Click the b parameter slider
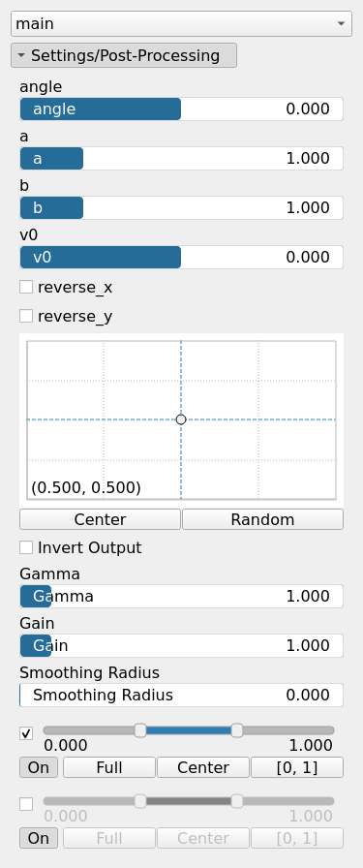363x868 pixels. pyautogui.click(x=182, y=207)
